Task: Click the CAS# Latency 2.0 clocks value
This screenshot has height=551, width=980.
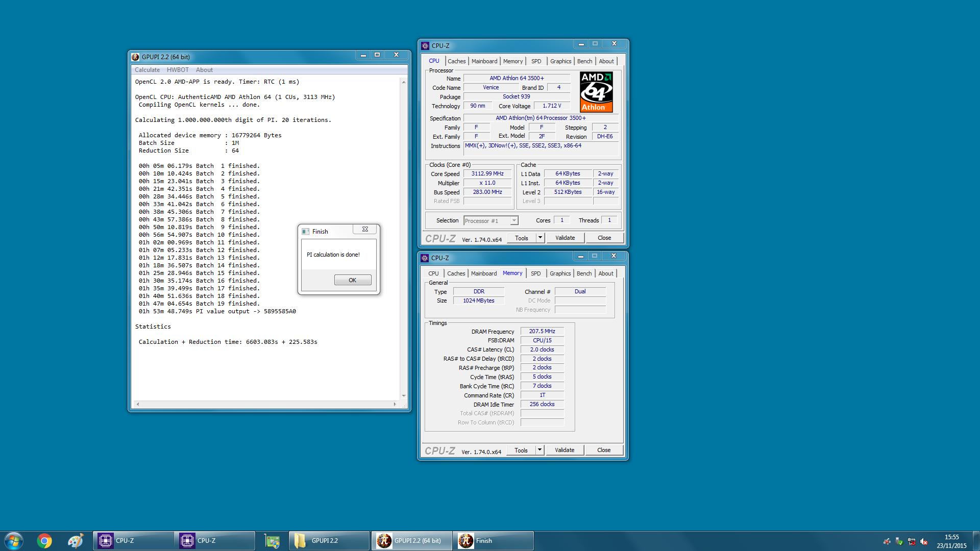Action: [x=542, y=350]
